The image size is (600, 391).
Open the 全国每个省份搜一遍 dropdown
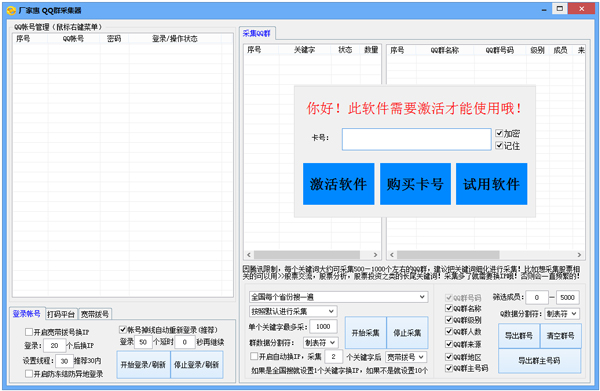pos(338,297)
